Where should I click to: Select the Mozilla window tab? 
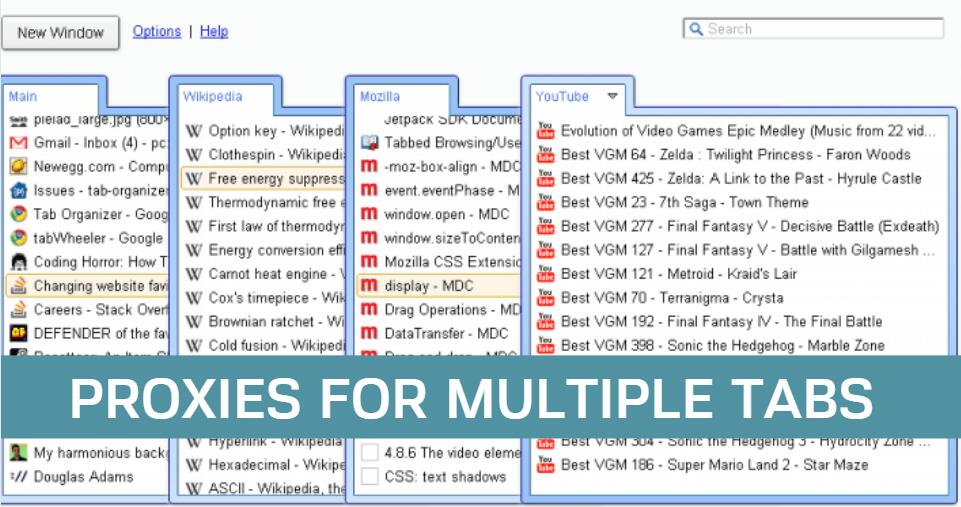pos(380,96)
